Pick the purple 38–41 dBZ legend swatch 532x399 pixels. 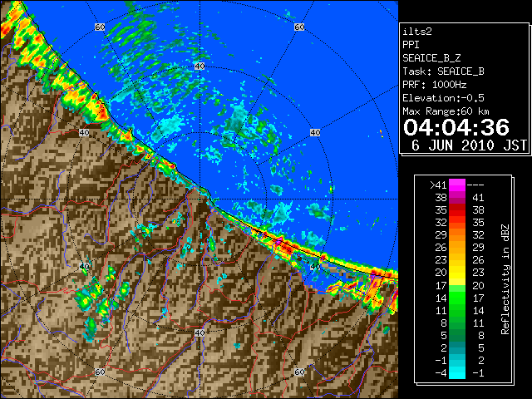pos(457,198)
